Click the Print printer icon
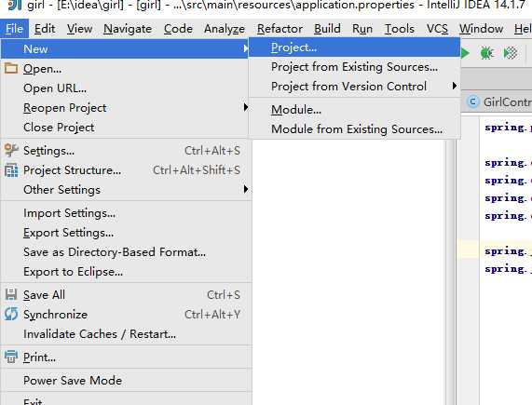The height and width of the screenshot is (405, 532). (11, 357)
